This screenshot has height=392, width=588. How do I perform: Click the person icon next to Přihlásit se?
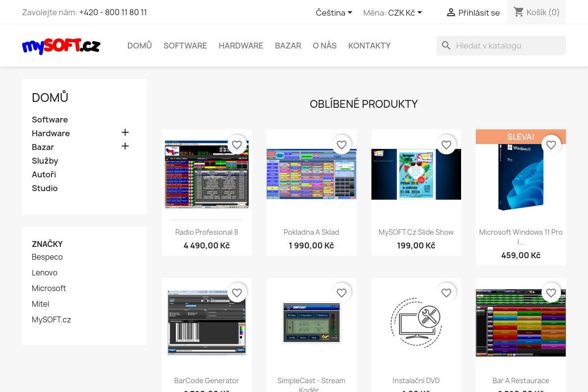coord(450,12)
